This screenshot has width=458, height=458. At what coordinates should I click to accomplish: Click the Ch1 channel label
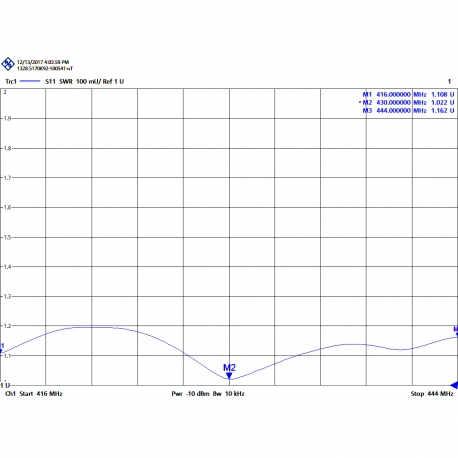11,394
